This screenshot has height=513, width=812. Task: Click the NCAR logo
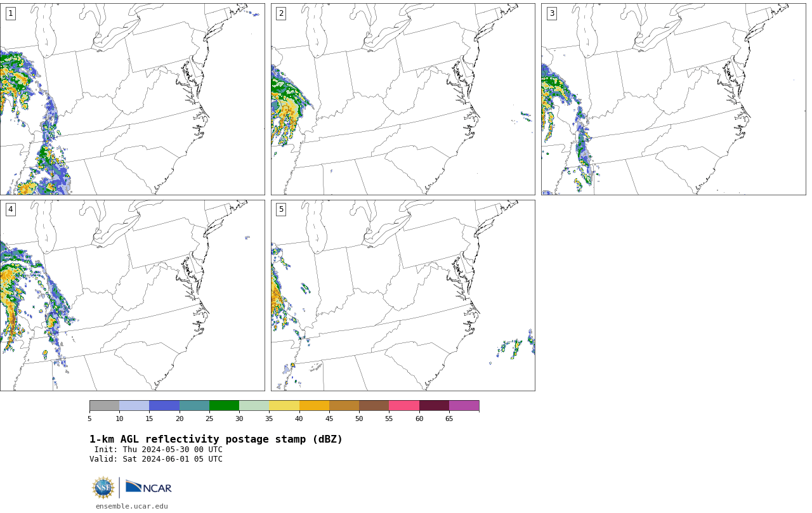point(148,487)
